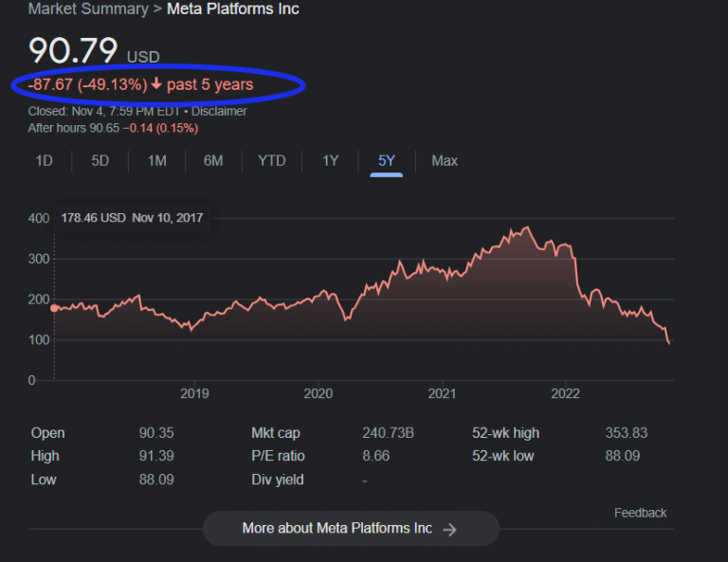Viewport: 728px width, 562px height.
Task: Click the Low value 88.09
Action: point(156,480)
